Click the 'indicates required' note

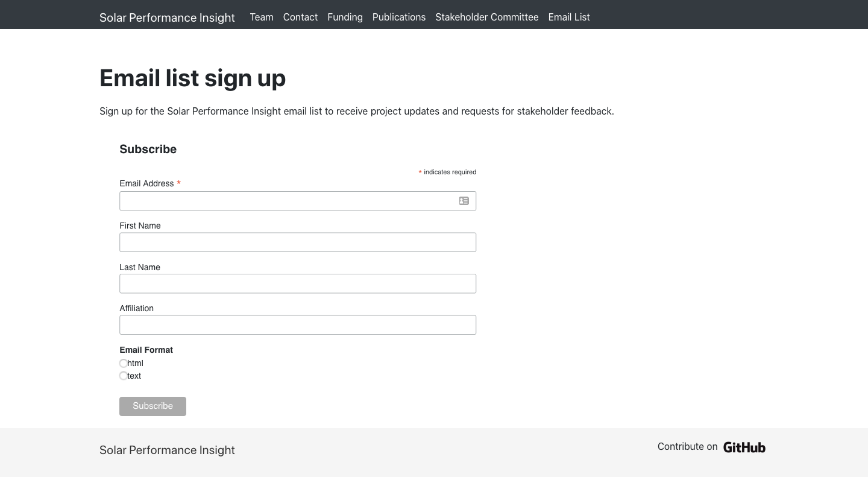click(x=447, y=172)
